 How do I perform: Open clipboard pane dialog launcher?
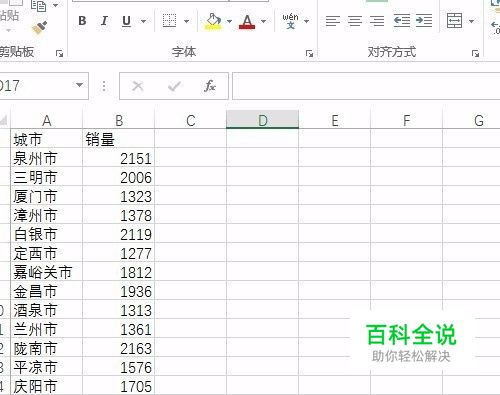pos(59,53)
